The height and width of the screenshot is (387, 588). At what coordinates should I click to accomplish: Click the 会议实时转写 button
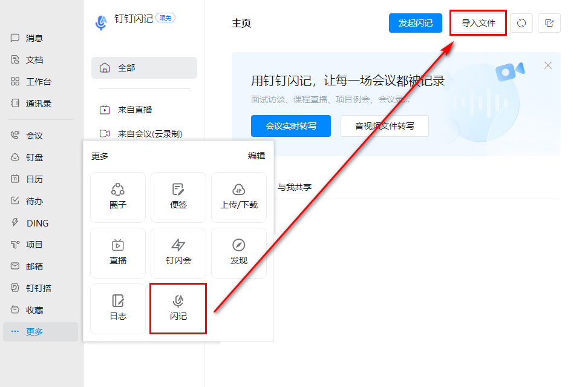click(290, 126)
